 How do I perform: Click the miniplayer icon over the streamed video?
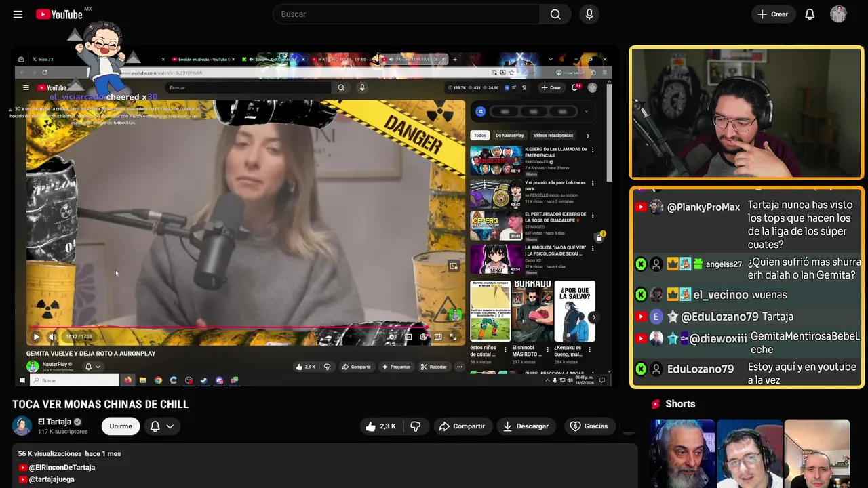point(454,266)
